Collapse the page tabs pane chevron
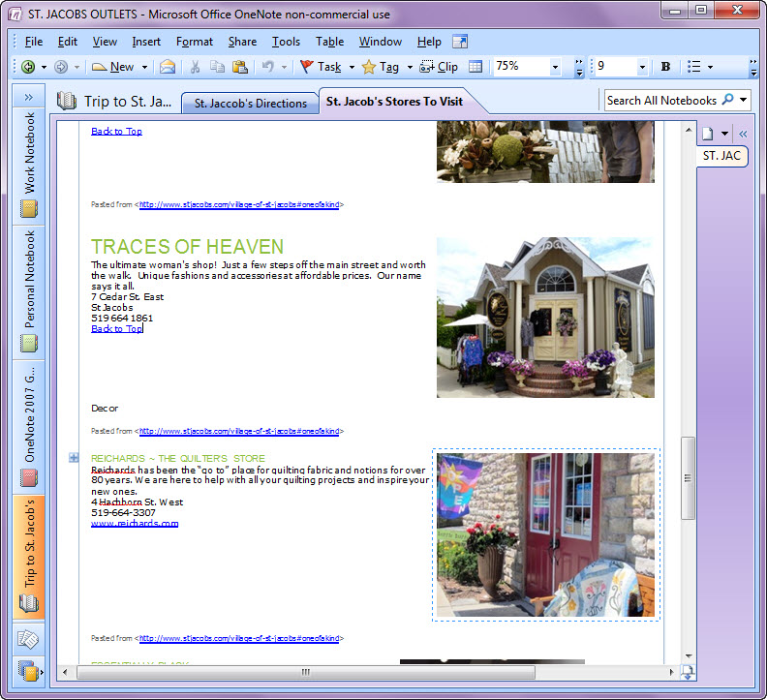This screenshot has width=767, height=700. 743,134
